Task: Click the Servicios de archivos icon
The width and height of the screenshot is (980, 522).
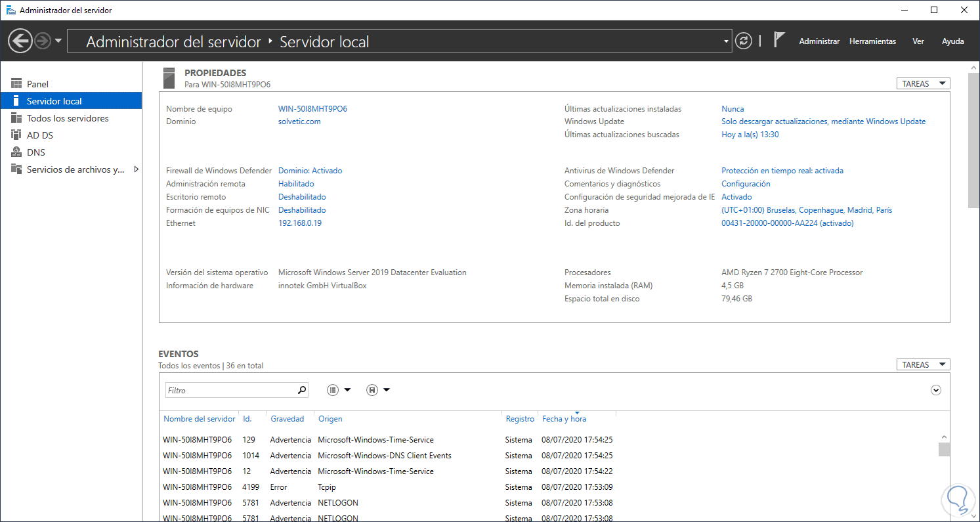Action: click(16, 169)
